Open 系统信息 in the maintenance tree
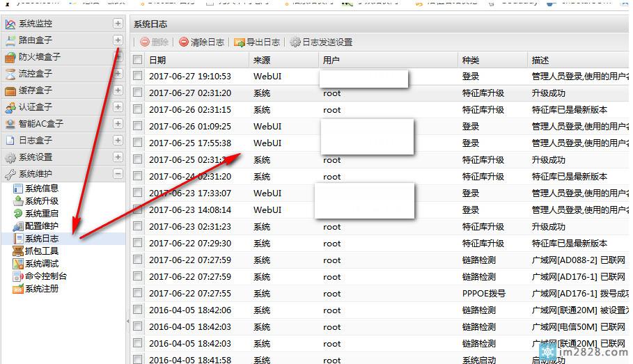This screenshot has width=633, height=364. click(x=41, y=189)
